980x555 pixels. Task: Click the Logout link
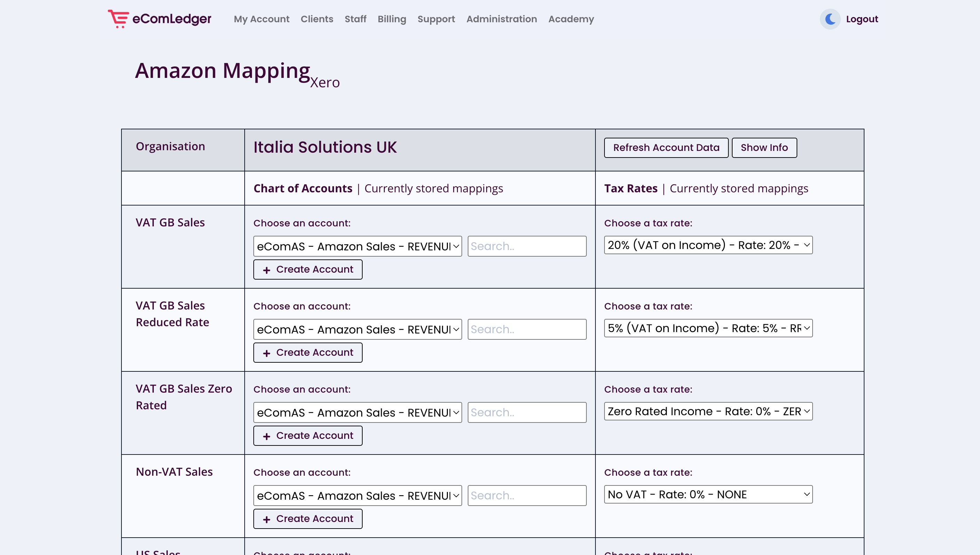tap(862, 19)
